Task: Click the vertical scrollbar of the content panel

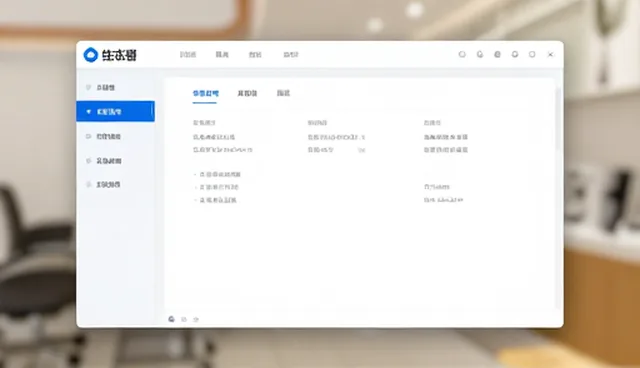Action: (558, 118)
